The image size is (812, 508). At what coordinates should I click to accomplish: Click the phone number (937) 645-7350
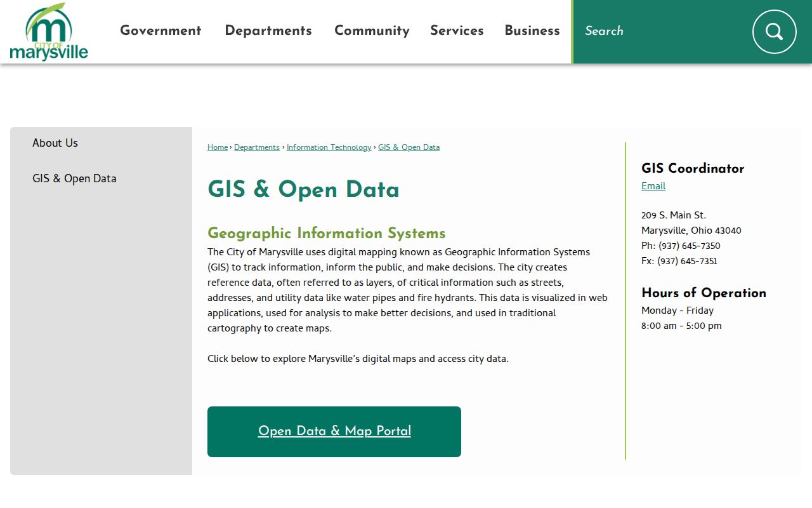690,246
